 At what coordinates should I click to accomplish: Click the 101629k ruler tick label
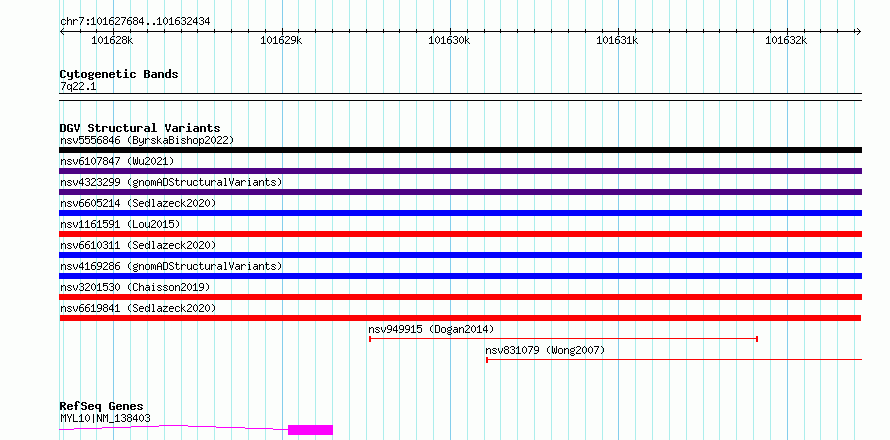(281, 40)
